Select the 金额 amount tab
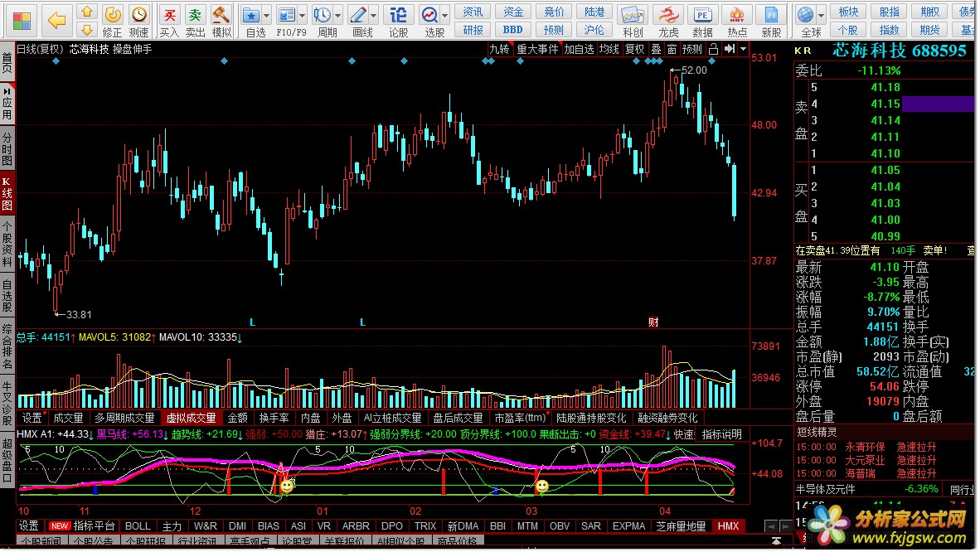The image size is (980, 552). [237, 418]
